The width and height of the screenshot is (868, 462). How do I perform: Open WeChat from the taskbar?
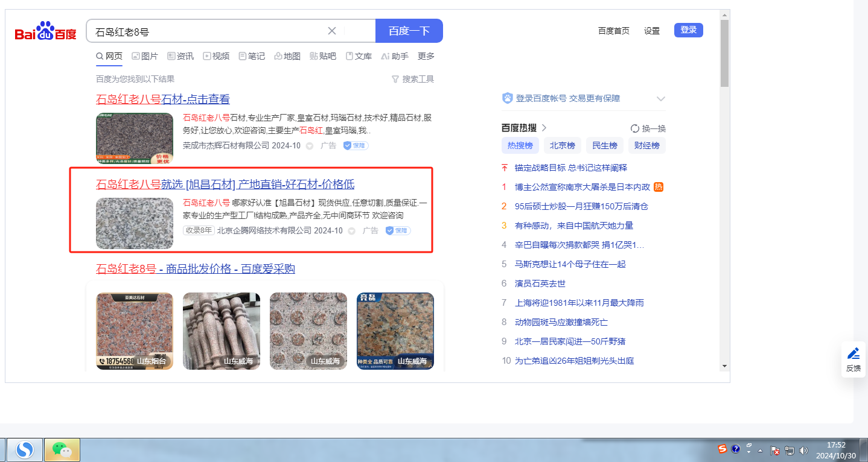tap(62, 449)
